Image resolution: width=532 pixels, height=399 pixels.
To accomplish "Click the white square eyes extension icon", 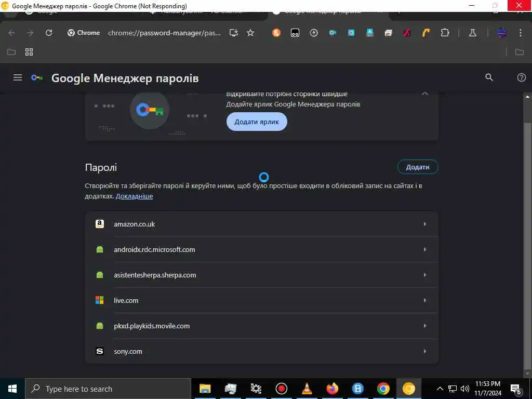I will coord(295,33).
